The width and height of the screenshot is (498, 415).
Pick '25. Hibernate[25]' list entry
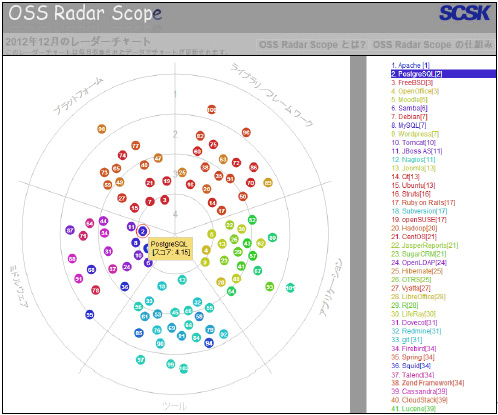[417, 271]
